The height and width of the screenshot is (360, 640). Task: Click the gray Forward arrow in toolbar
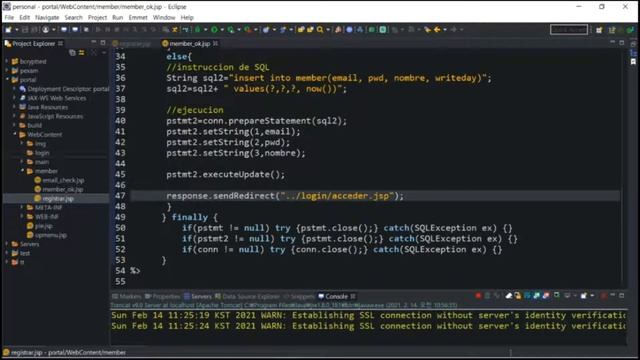point(453,29)
